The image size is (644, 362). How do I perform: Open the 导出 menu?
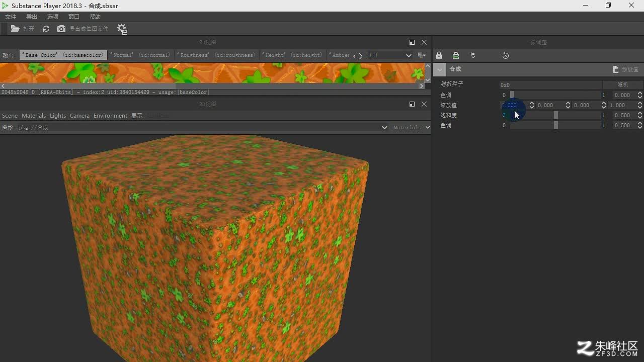click(x=32, y=17)
